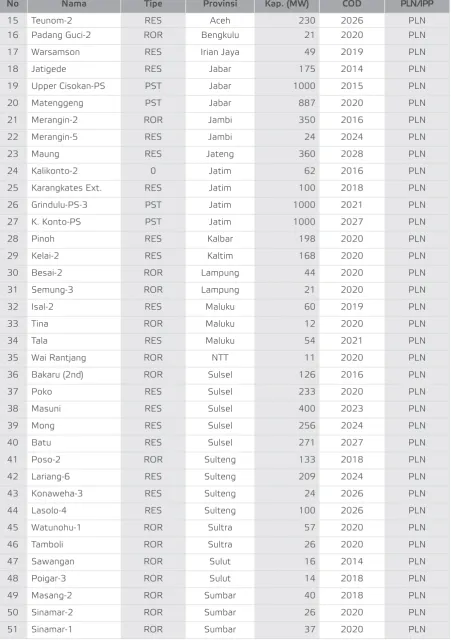Click the Provinsi column header
451x643 pixels.
pyautogui.click(x=220, y=4)
